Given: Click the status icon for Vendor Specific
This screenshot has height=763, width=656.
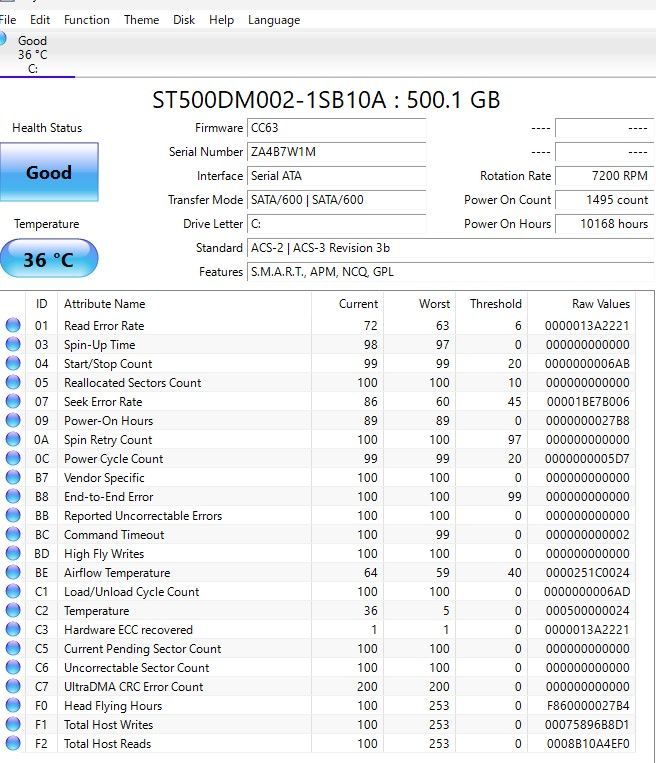Looking at the screenshot, I should tap(13, 477).
